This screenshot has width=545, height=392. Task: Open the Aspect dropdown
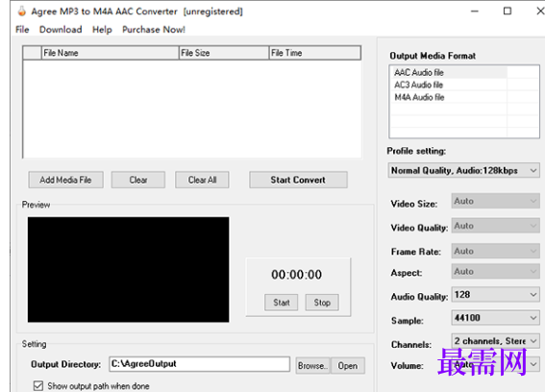click(x=495, y=271)
